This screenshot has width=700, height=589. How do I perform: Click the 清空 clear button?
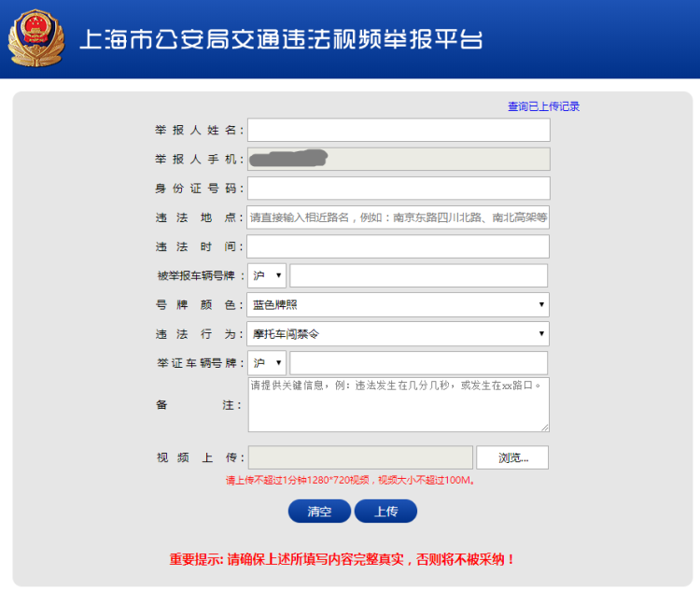[319, 512]
